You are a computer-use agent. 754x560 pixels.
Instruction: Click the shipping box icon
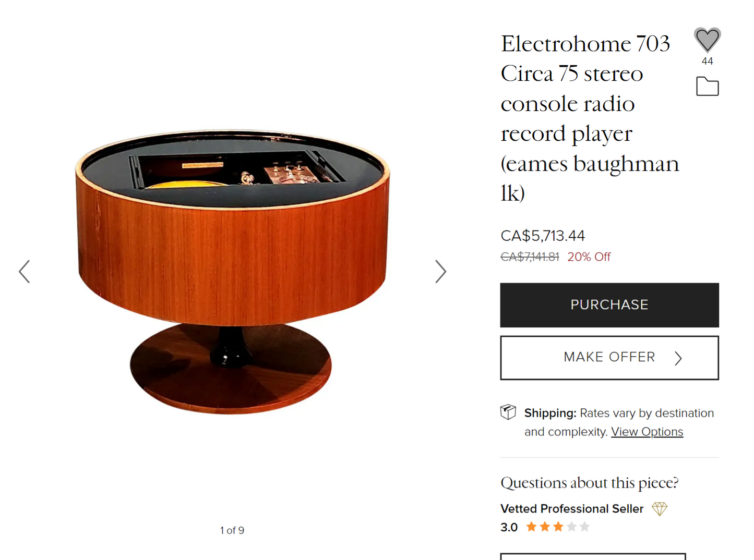(x=508, y=412)
